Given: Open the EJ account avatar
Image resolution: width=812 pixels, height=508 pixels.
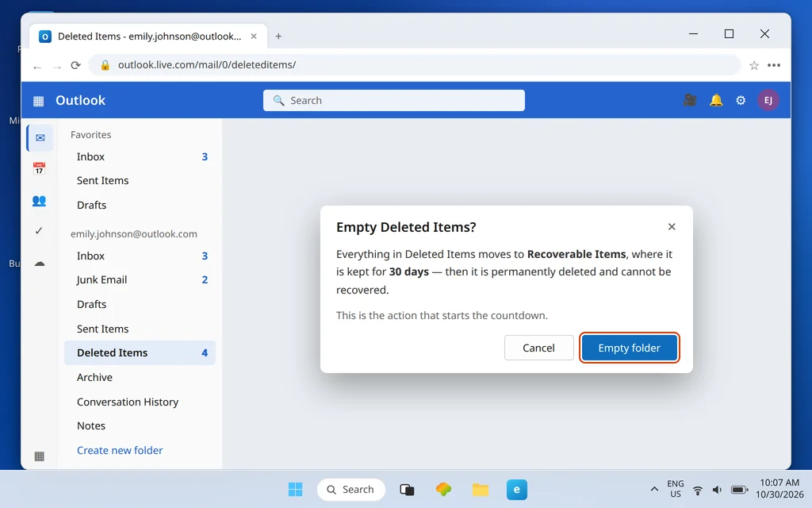Looking at the screenshot, I should (x=768, y=100).
